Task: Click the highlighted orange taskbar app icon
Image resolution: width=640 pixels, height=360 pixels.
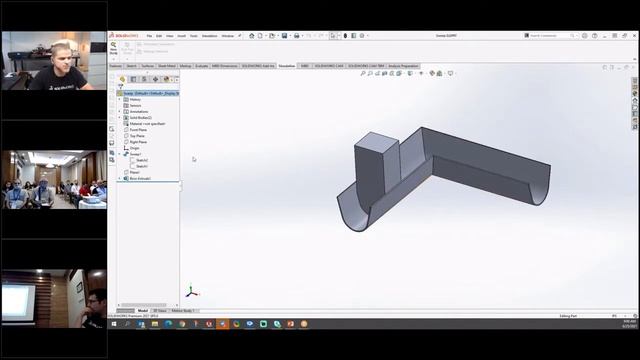Action: (222, 324)
